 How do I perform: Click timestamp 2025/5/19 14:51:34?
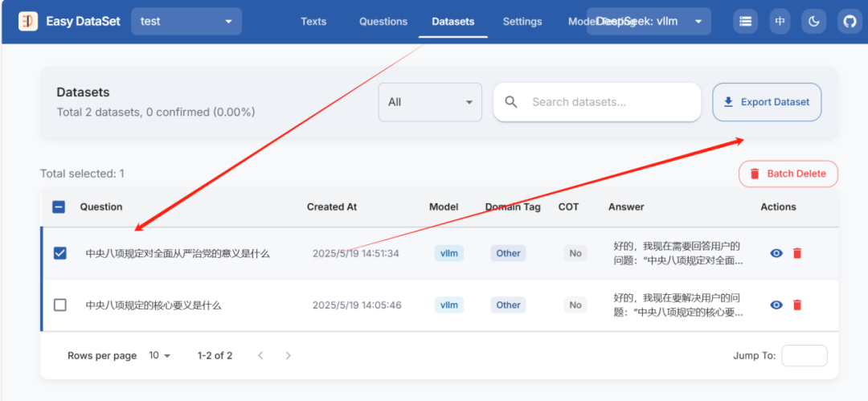coord(356,254)
